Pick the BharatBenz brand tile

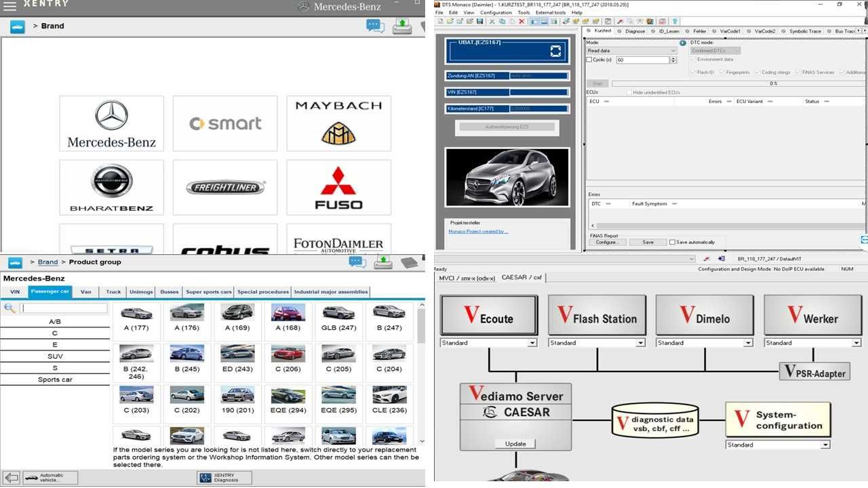click(111, 188)
